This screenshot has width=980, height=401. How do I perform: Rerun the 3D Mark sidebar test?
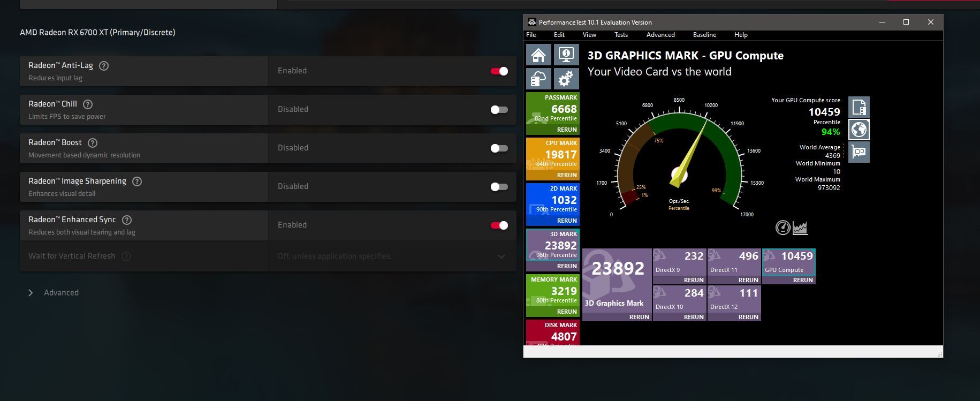point(567,266)
